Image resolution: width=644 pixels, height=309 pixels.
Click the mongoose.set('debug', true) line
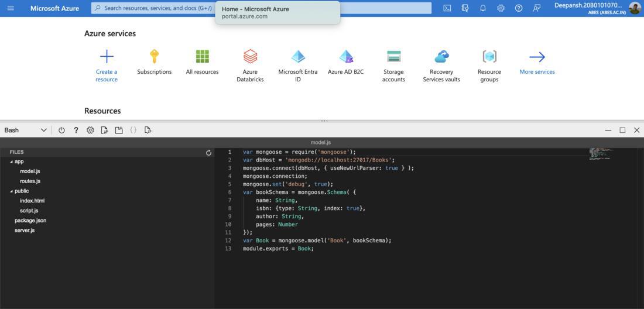[x=288, y=184]
